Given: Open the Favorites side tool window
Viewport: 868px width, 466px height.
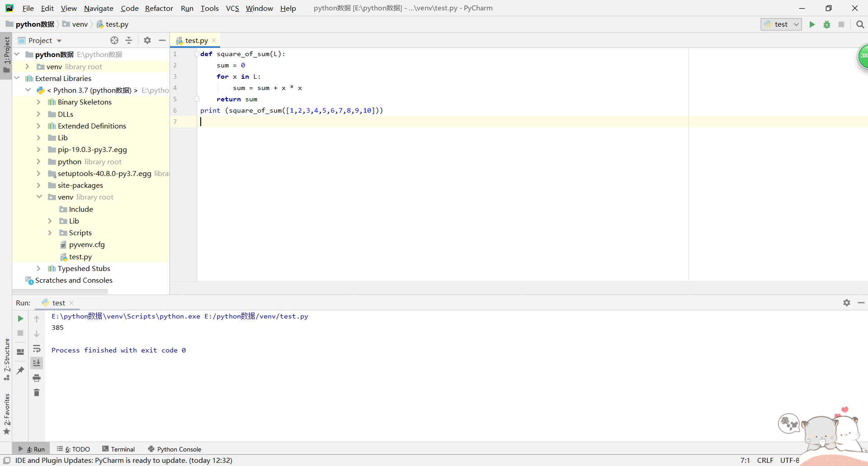Looking at the screenshot, I should pyautogui.click(x=6, y=414).
